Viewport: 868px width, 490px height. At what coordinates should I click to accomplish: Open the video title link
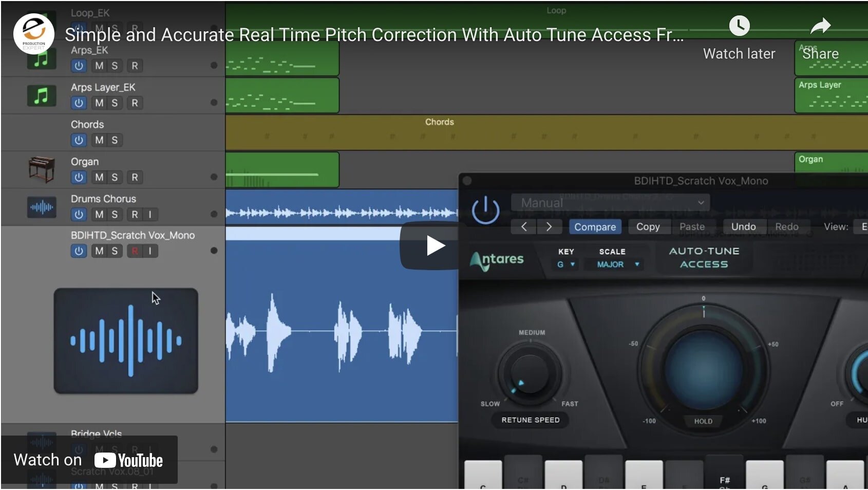pos(374,34)
